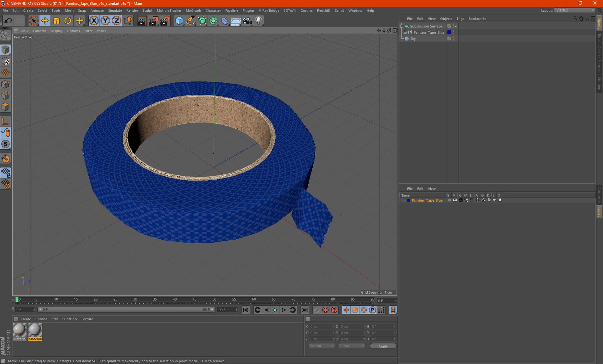
Task: Open material manager Texture menu
Action: (x=87, y=319)
